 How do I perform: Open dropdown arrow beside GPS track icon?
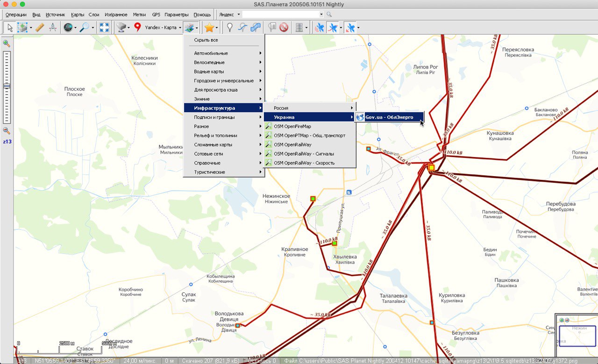341,28
